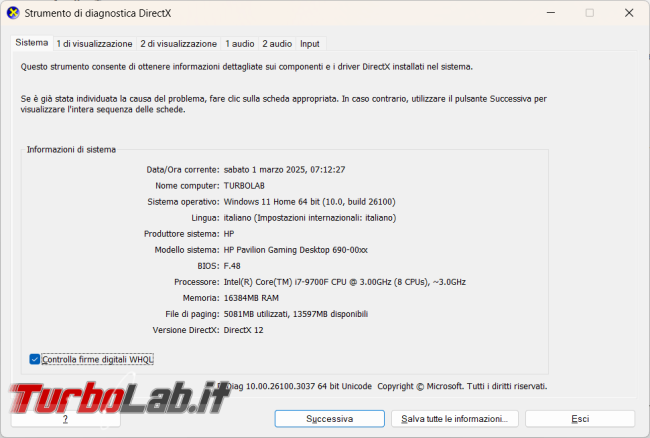Click the Memoria label
This screenshot has width=650, height=438.
tap(201, 298)
